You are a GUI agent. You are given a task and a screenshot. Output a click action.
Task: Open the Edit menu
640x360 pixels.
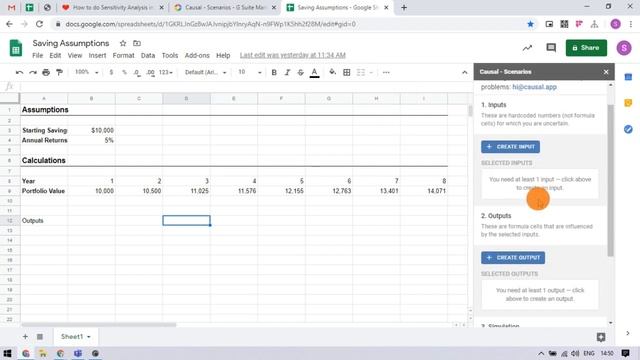pos(55,56)
